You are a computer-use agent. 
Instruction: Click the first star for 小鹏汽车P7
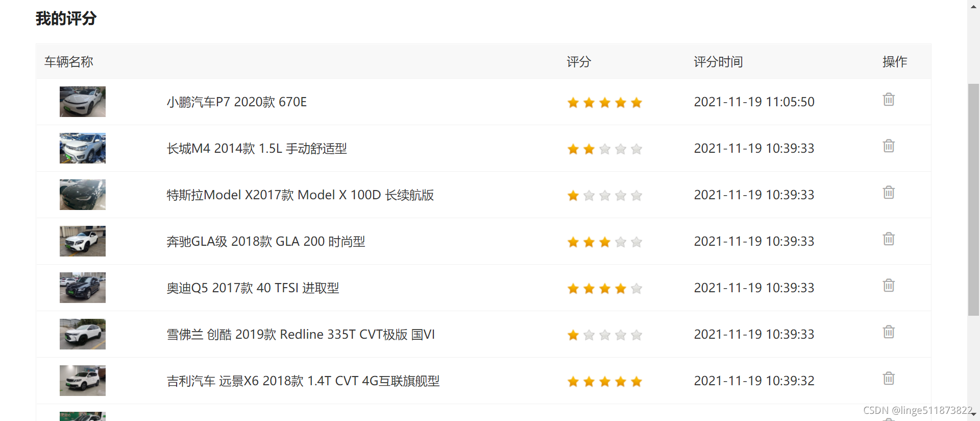(573, 103)
